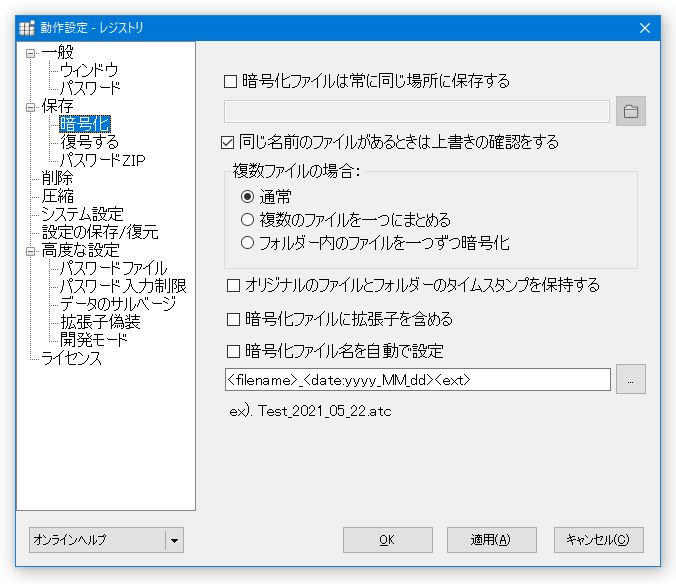The image size is (676, 584).
Task: Collapse the 高度な設定 tree node
Action: click(30, 251)
